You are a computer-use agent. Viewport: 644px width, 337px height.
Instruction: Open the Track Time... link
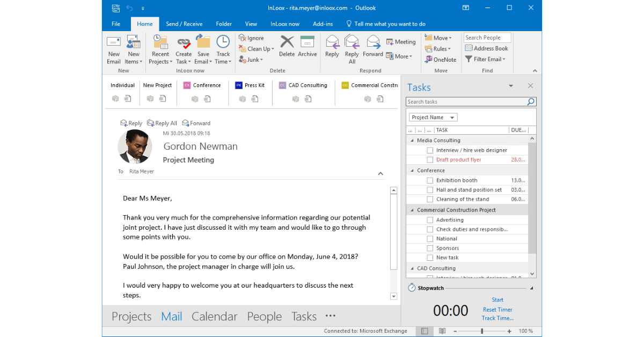click(x=497, y=318)
